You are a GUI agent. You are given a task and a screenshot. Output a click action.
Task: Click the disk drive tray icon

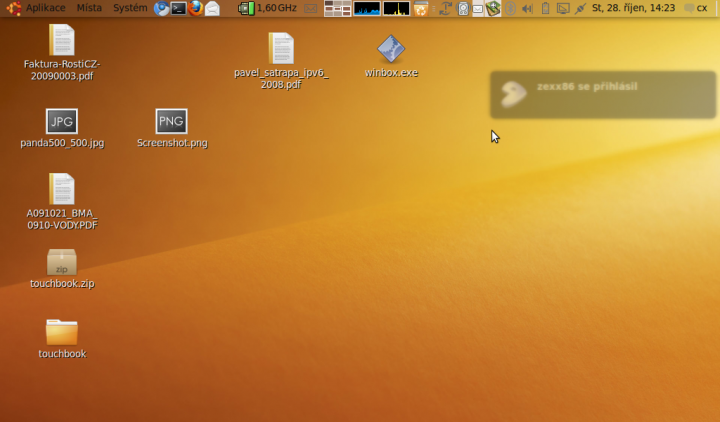[463, 8]
